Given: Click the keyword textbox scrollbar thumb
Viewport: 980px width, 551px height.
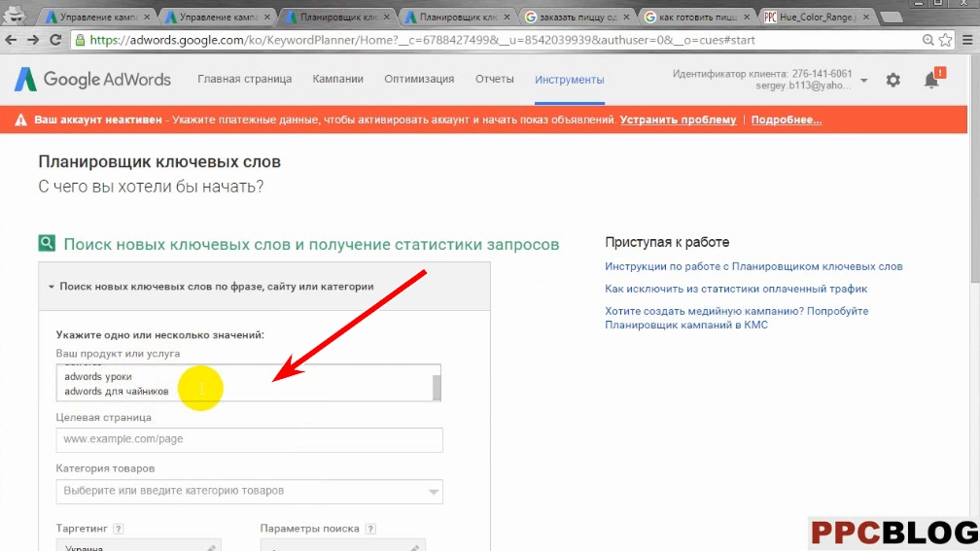Looking at the screenshot, I should click(x=437, y=388).
